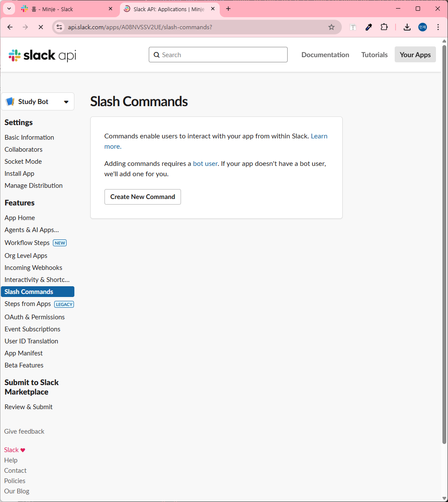
Task: Click the Create New Command button
Action: click(x=142, y=196)
